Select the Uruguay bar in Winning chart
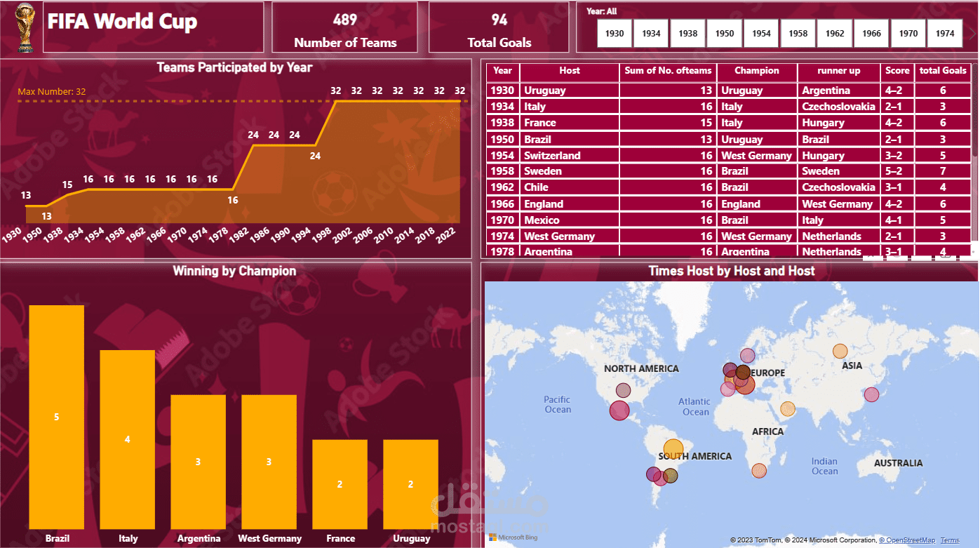980x548 pixels. point(411,484)
